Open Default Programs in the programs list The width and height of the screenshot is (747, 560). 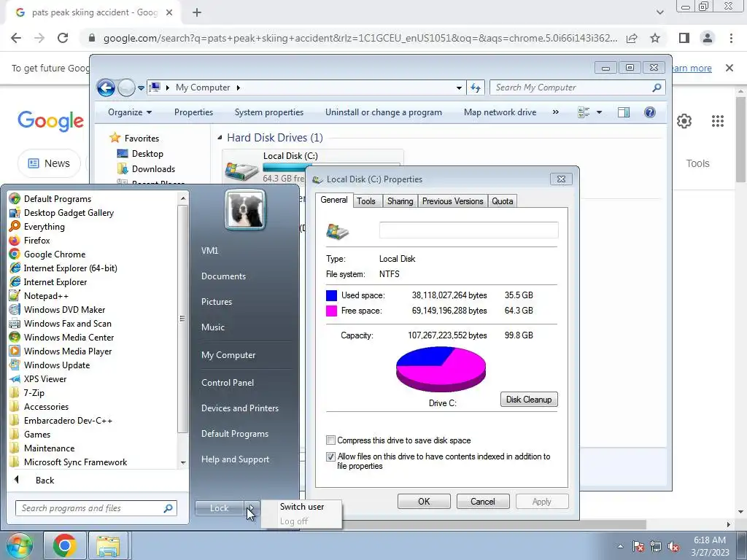coord(57,199)
